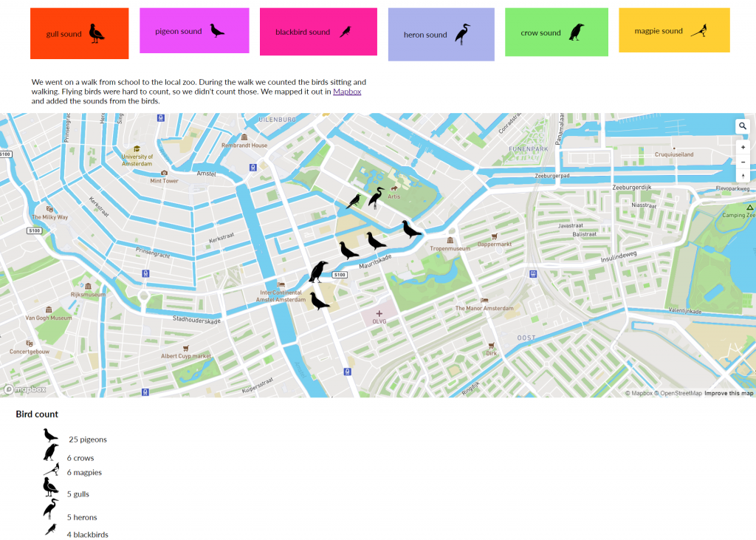Viewport: 756px width, 540px height.
Task: Click the Bird count heading
Action: tap(37, 414)
